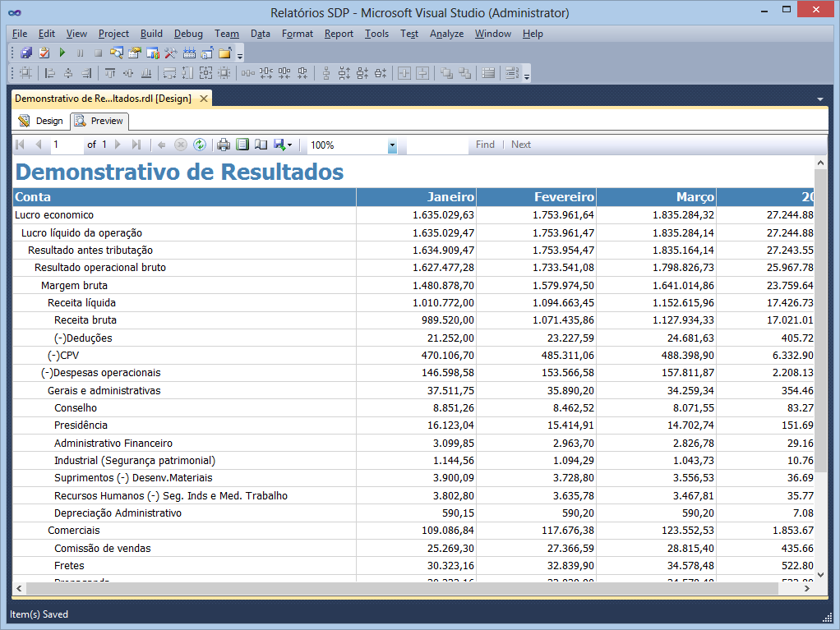Open the Project menu
This screenshot has width=840, height=630.
pyautogui.click(x=113, y=34)
